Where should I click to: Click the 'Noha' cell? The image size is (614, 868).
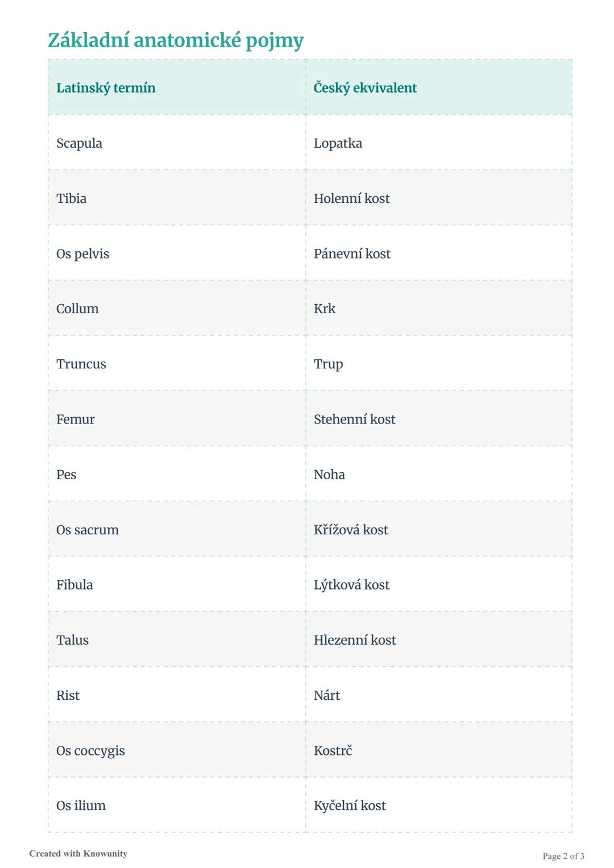329,475
